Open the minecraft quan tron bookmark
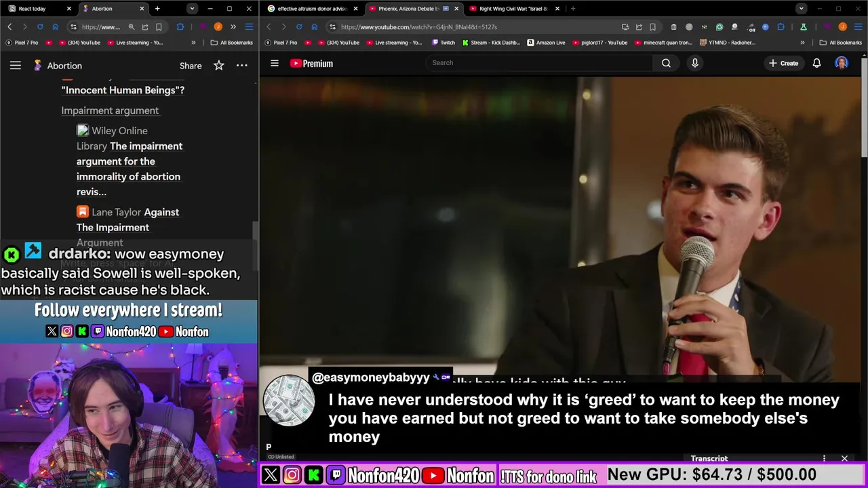868x488 pixels. (x=663, y=43)
